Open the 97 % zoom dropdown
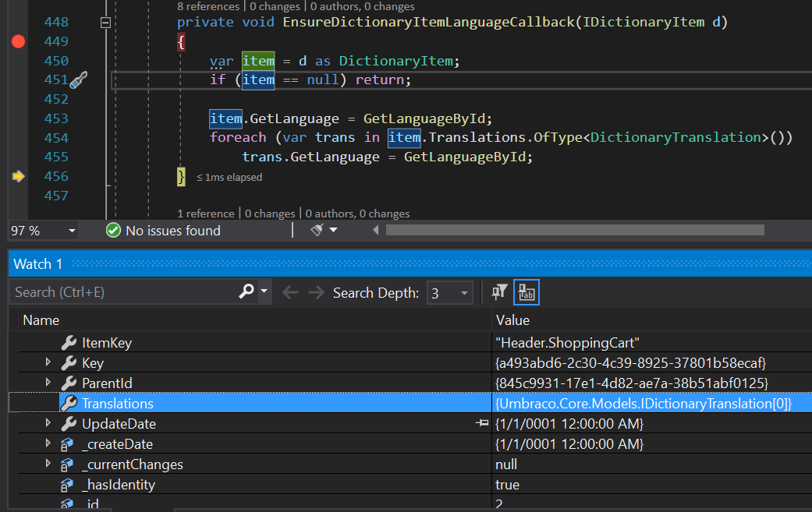The image size is (812, 512). pos(72,231)
